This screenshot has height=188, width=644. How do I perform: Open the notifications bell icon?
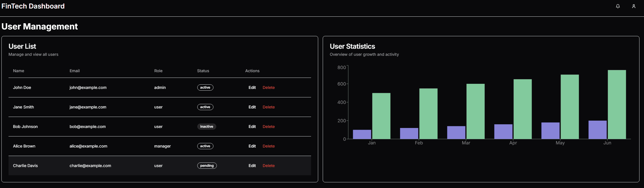[618, 6]
